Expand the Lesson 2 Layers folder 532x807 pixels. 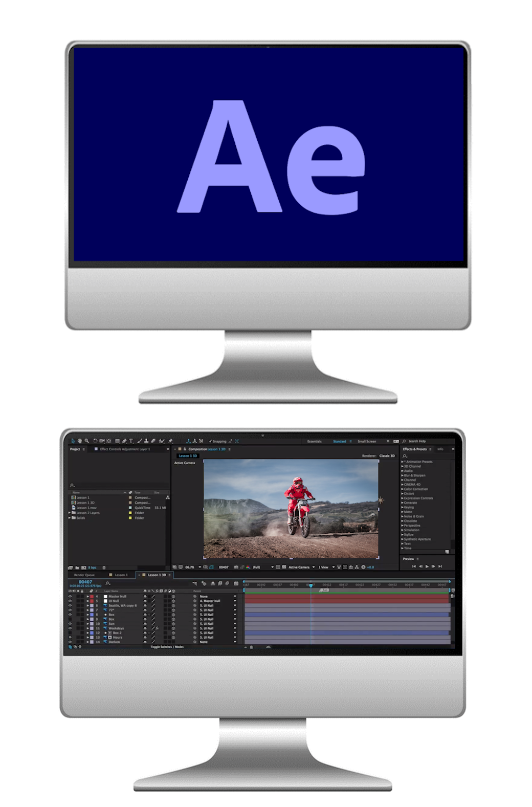tap(70, 513)
